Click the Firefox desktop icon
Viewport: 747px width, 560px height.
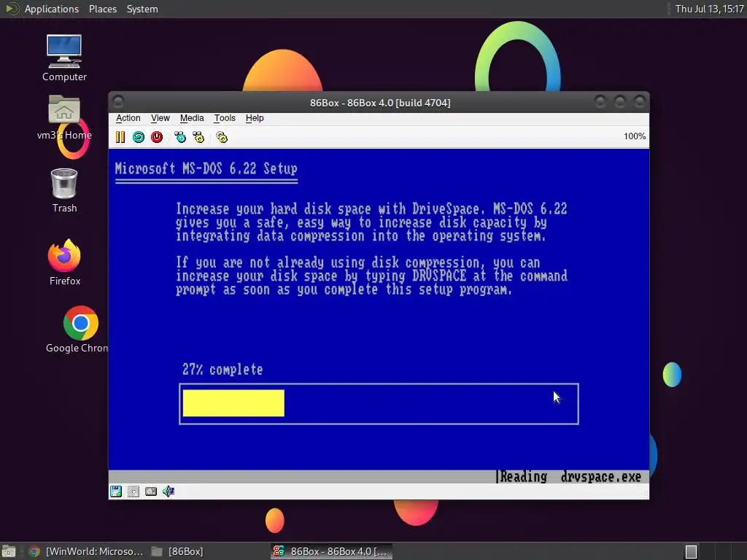click(64, 262)
